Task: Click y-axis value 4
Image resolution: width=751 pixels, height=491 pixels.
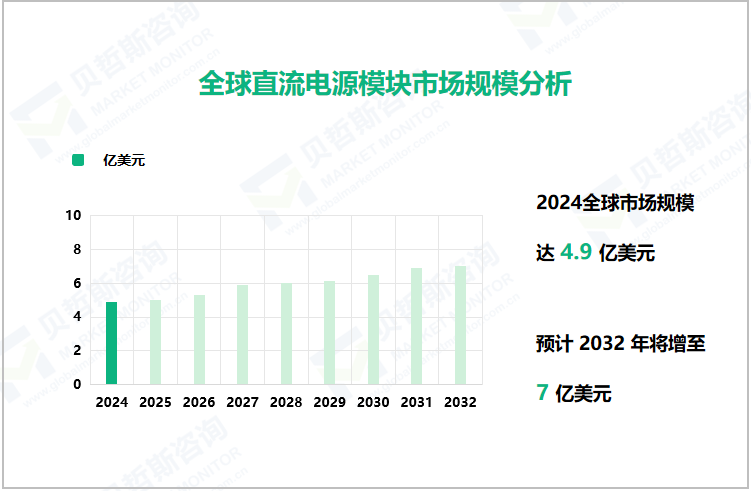Action: [x=77, y=317]
